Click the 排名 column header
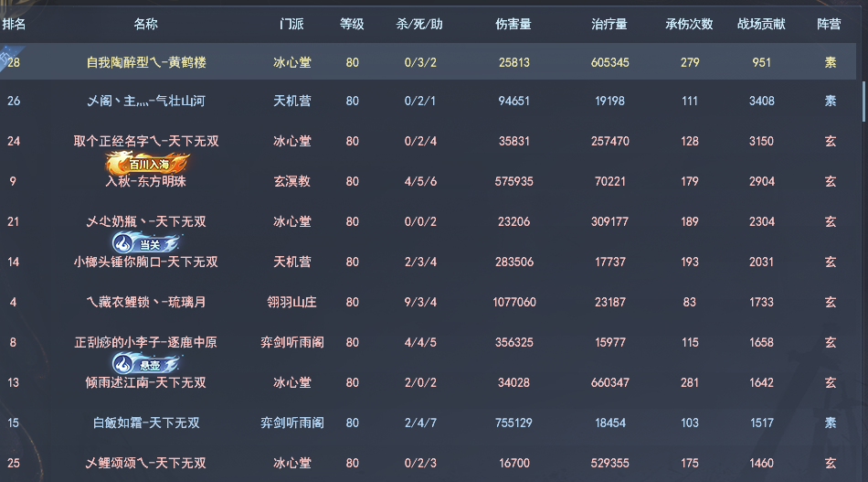This screenshot has height=482, width=868. [14, 24]
